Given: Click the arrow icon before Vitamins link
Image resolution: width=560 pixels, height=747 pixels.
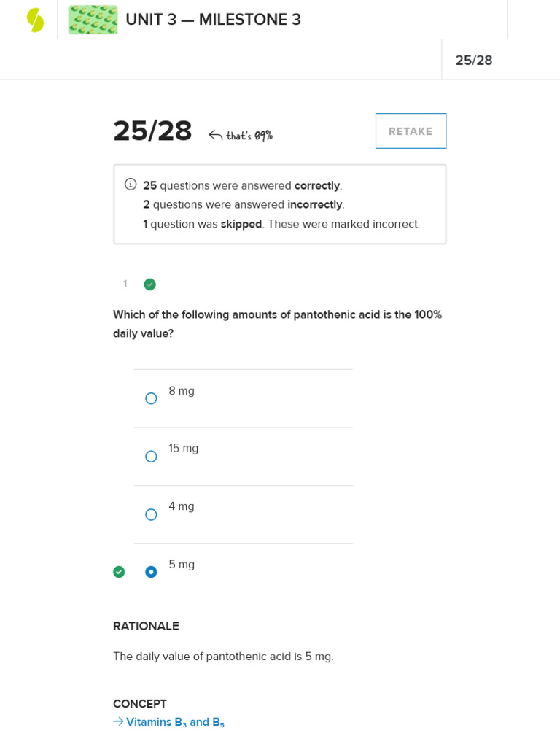Looking at the screenshot, I should pyautogui.click(x=118, y=721).
